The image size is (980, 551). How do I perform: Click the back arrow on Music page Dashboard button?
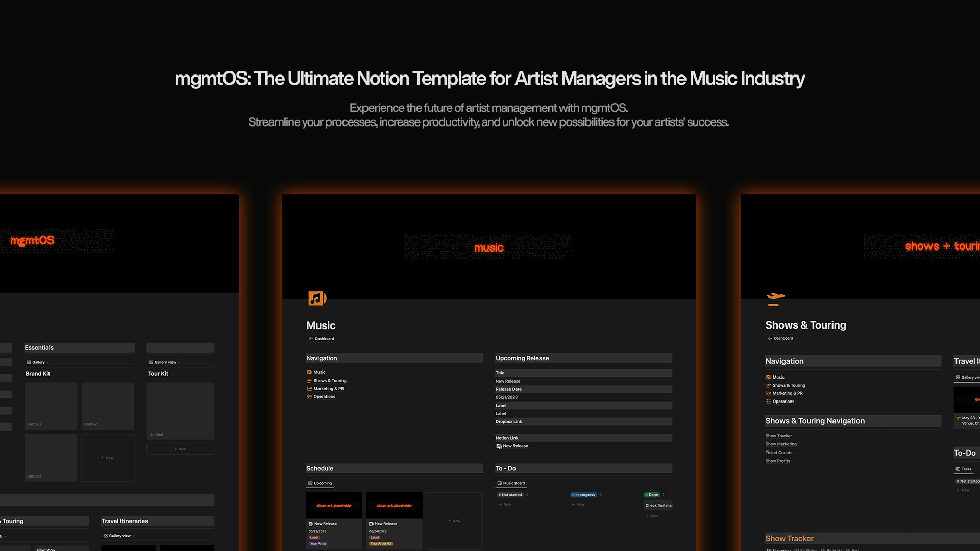[x=311, y=339]
